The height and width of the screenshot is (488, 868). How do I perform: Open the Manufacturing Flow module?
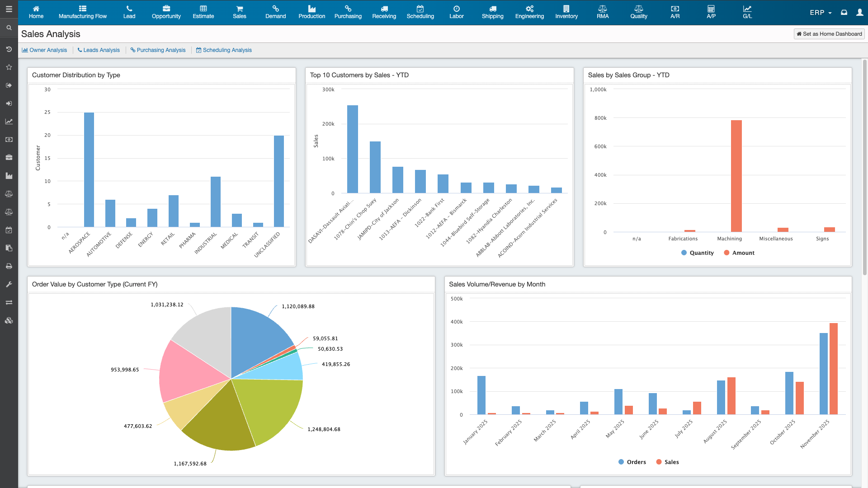point(82,12)
